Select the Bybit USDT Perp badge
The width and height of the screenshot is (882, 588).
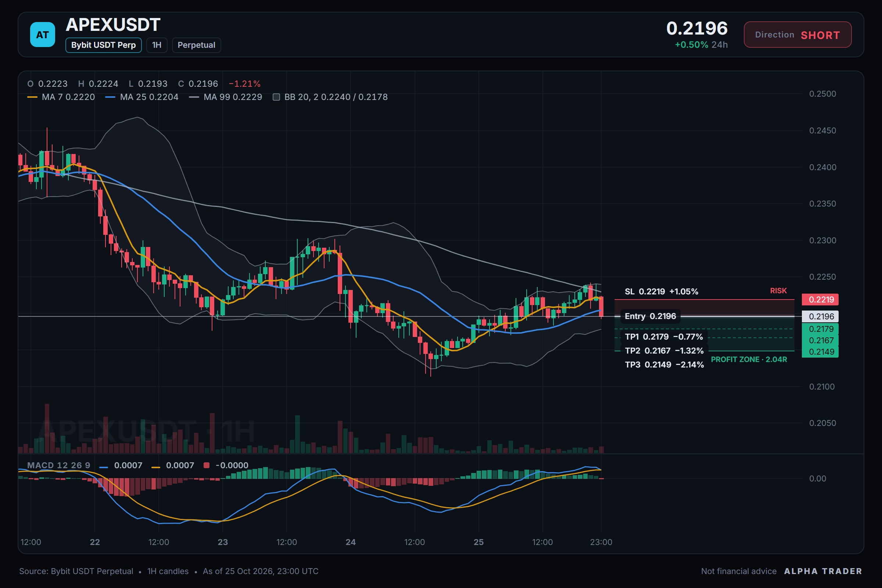coord(104,45)
